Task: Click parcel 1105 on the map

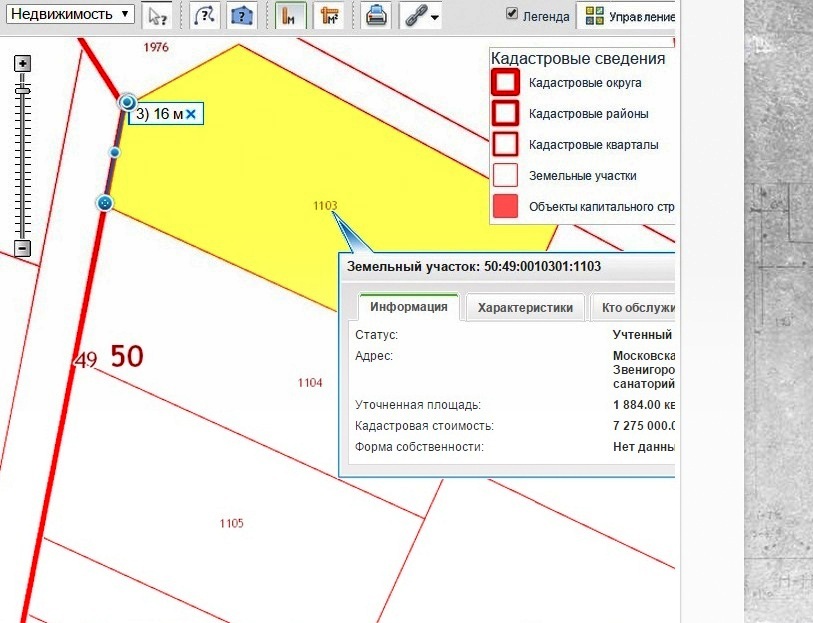Action: click(x=231, y=523)
